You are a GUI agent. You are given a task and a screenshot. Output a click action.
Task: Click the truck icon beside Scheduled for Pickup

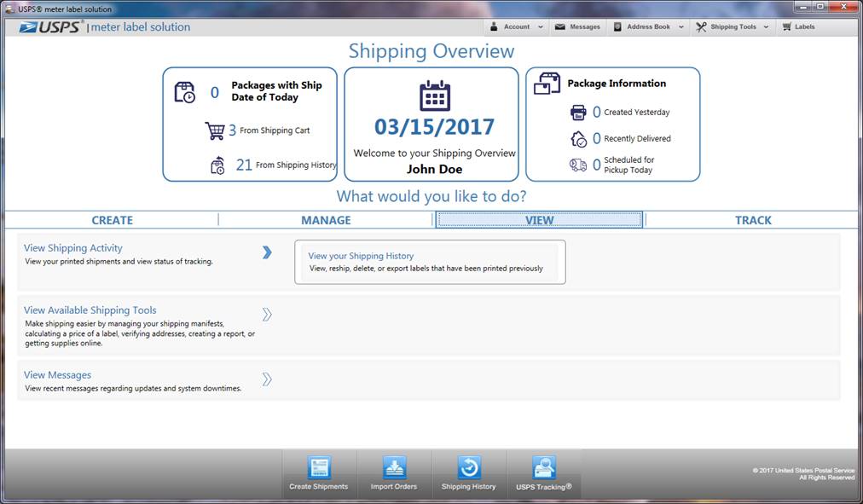click(x=578, y=165)
